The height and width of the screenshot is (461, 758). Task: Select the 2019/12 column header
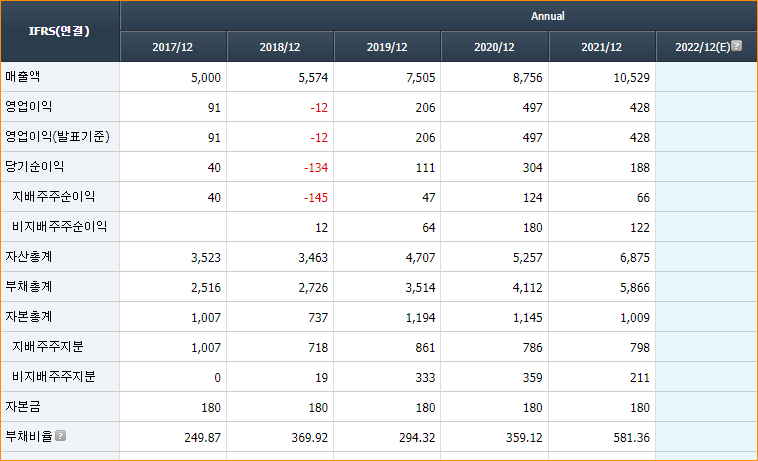[387, 47]
